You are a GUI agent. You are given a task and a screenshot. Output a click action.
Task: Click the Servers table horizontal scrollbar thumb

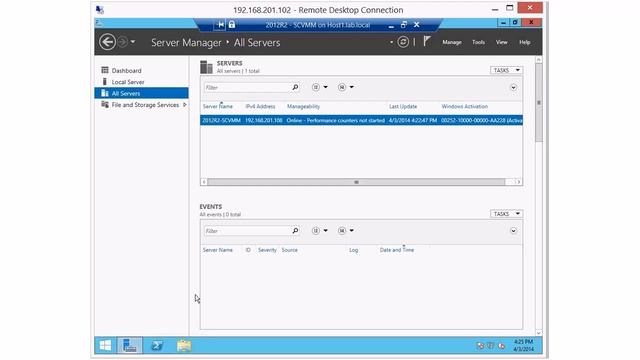coord(356,182)
